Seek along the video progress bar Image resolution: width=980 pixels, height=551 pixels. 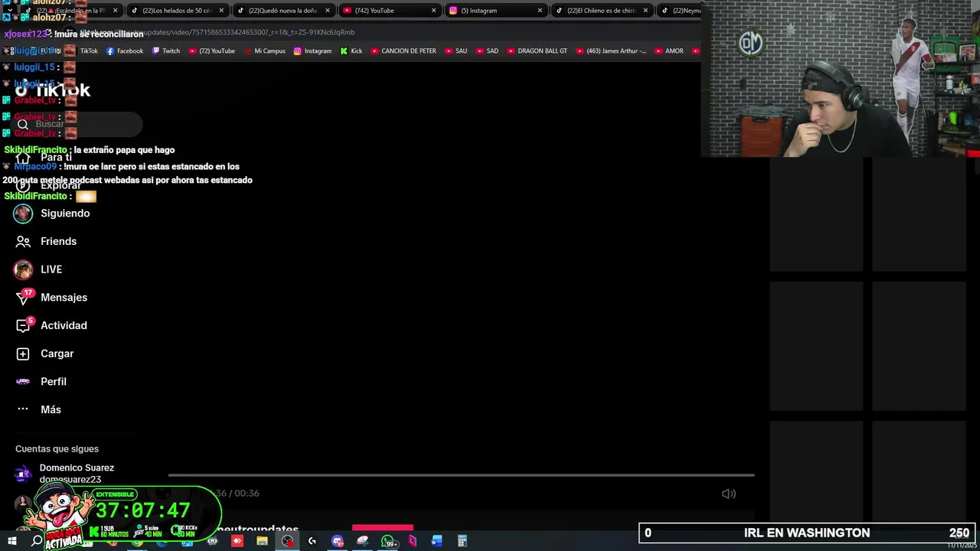[x=461, y=475]
